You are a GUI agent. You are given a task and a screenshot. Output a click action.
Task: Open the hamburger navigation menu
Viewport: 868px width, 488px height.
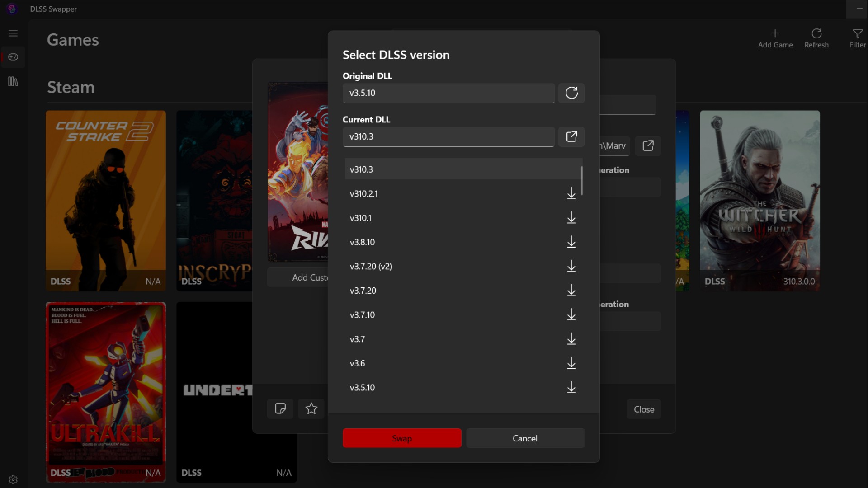[x=13, y=33]
